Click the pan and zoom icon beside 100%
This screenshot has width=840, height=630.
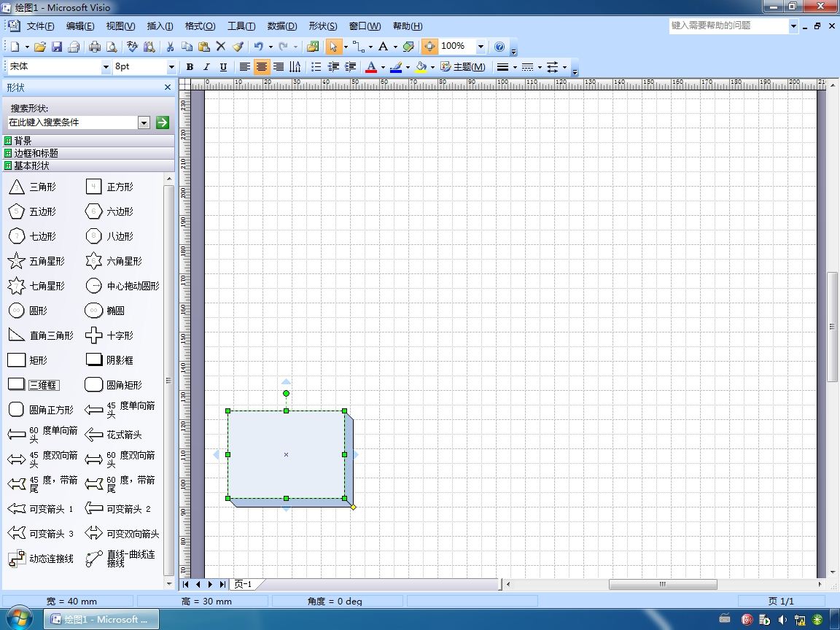[429, 47]
